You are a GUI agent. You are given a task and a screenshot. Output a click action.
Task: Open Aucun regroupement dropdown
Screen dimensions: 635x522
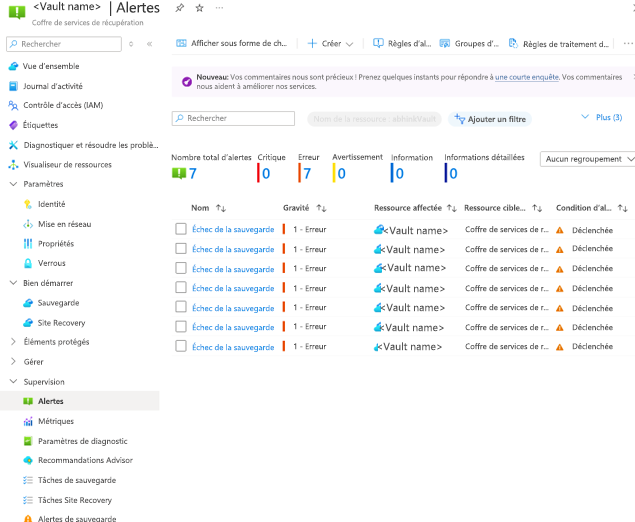[x=588, y=159]
